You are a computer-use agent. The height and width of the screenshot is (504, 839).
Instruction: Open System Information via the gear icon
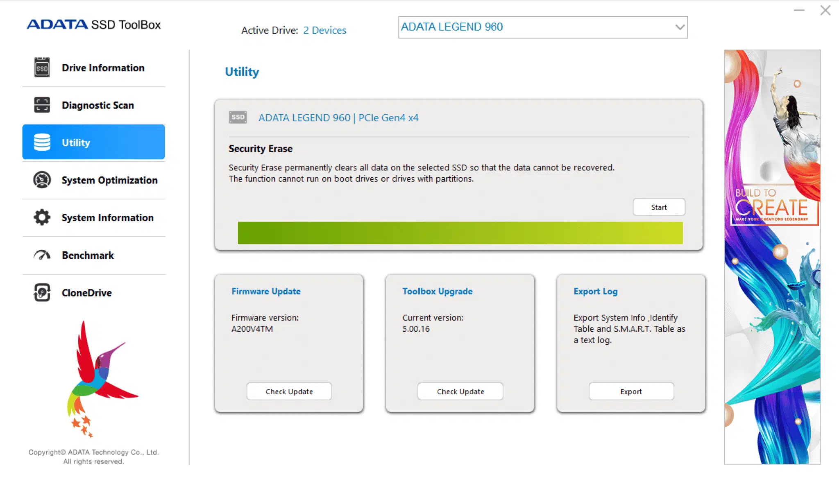click(41, 217)
